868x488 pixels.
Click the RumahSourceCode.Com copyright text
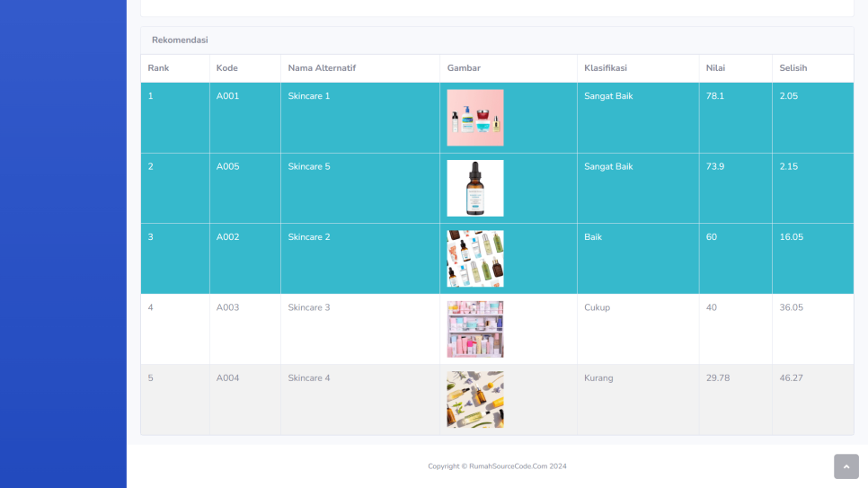497,466
